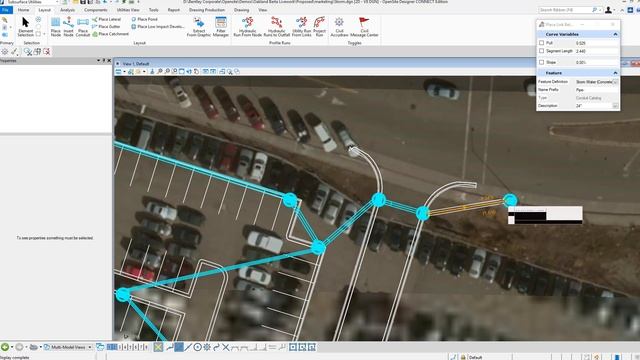640x360 pixels.
Task: Select the Element Selection tool
Action: point(25,27)
